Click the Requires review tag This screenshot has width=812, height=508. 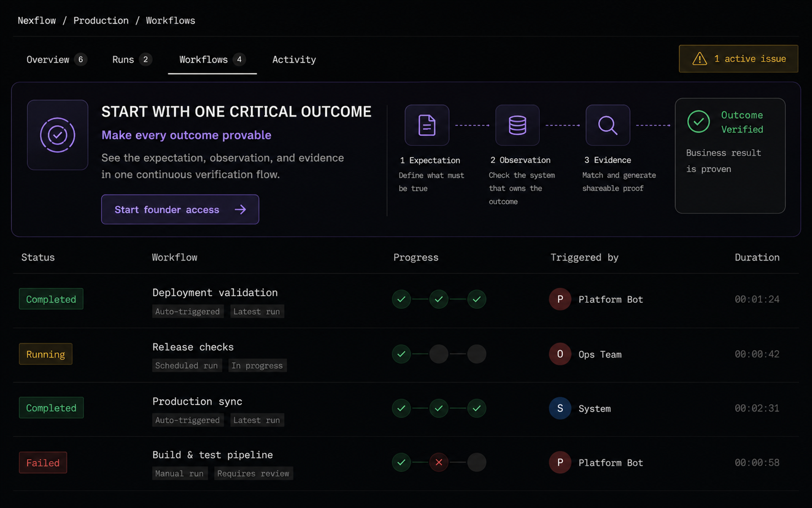(x=253, y=473)
